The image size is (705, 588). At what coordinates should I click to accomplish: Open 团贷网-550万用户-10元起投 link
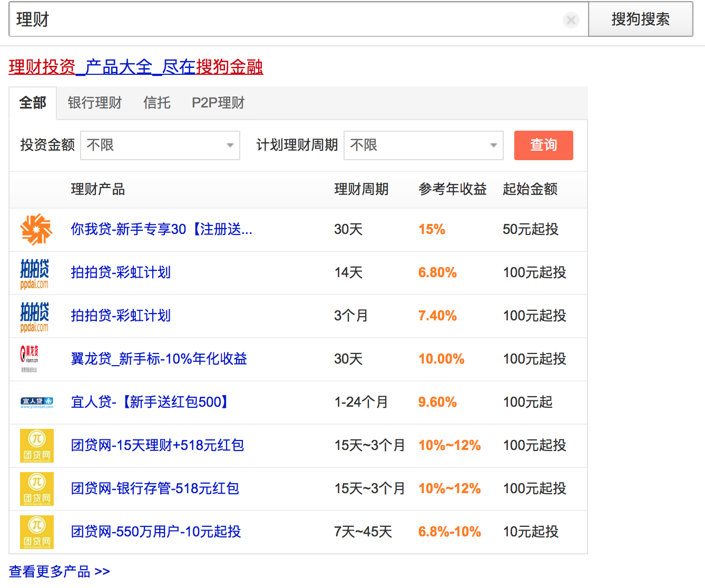click(156, 532)
